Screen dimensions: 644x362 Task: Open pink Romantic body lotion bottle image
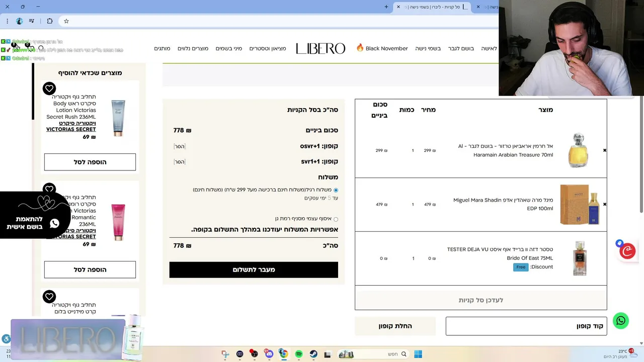[x=118, y=222]
